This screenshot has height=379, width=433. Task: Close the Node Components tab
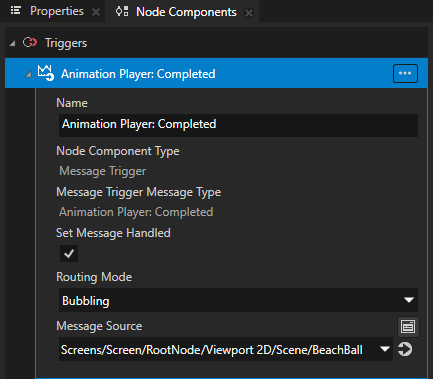click(x=249, y=13)
